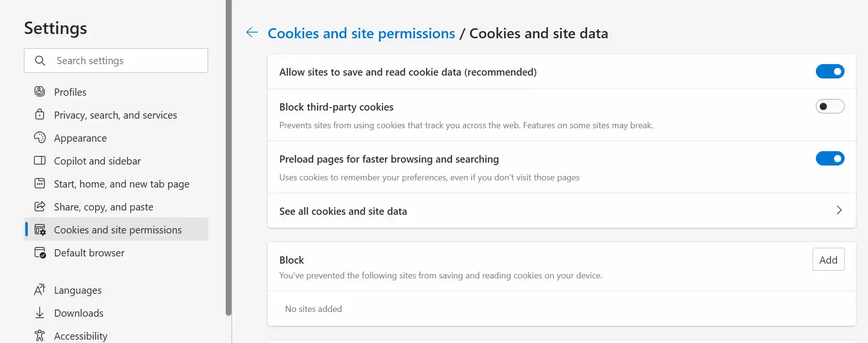
Task: Select the Start, home, and new tab icon
Action: click(x=40, y=183)
